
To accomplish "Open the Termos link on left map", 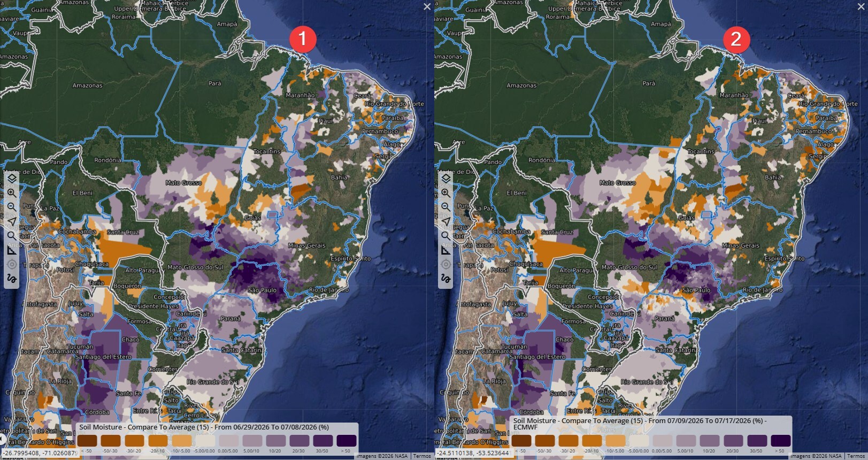I will (x=422, y=456).
